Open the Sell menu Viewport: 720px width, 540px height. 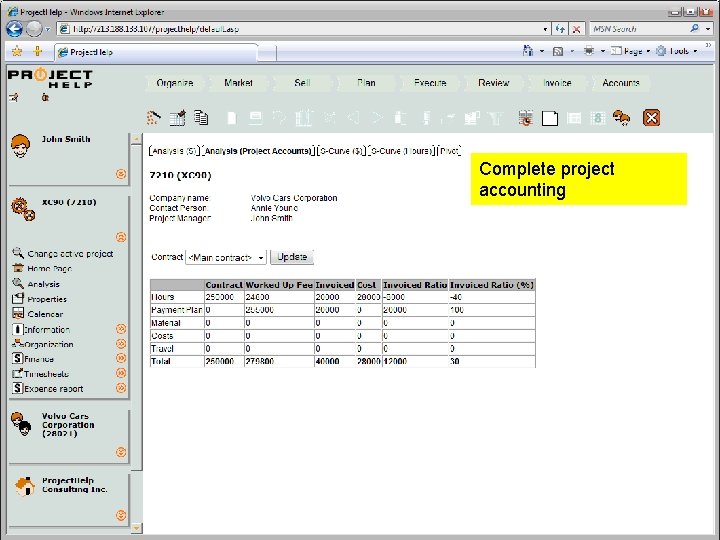[302, 83]
